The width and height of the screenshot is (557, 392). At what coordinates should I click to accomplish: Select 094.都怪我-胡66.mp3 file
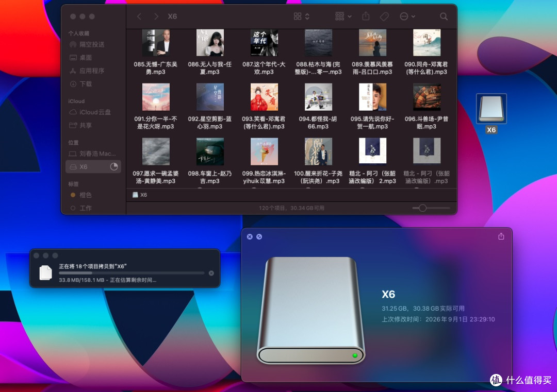(318, 107)
